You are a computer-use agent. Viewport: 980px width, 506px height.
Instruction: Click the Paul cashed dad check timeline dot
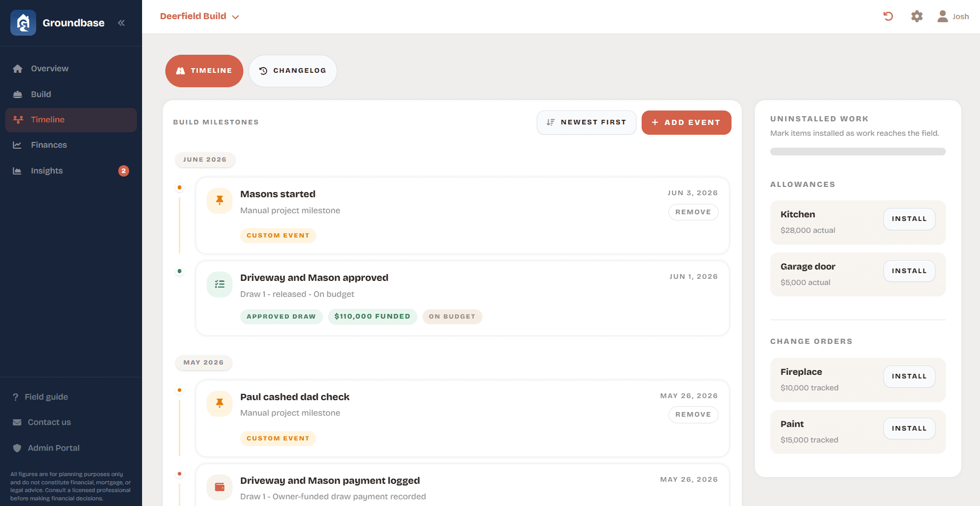[179, 390]
